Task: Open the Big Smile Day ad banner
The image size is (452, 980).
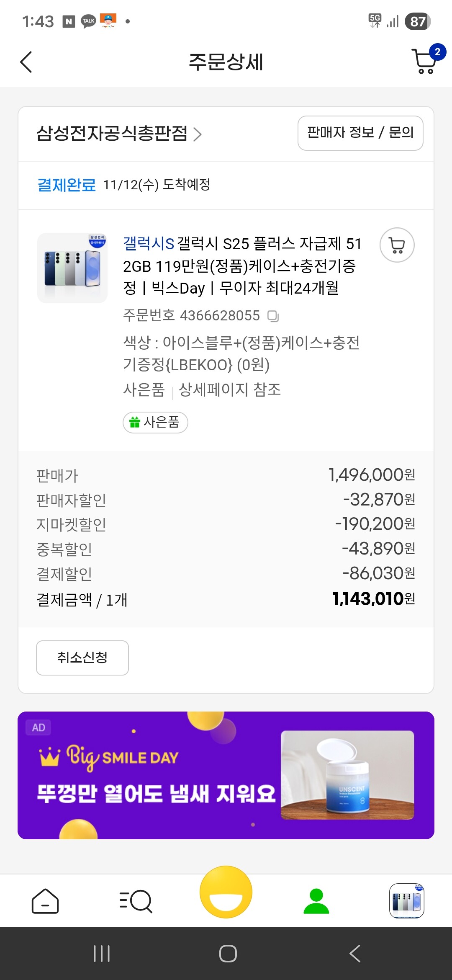Action: pyautogui.click(x=226, y=775)
